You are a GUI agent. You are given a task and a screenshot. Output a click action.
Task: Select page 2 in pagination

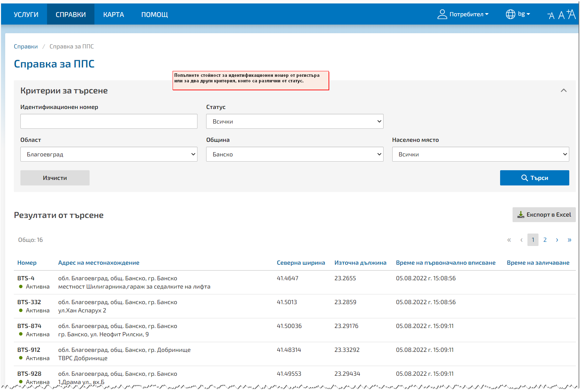click(545, 240)
